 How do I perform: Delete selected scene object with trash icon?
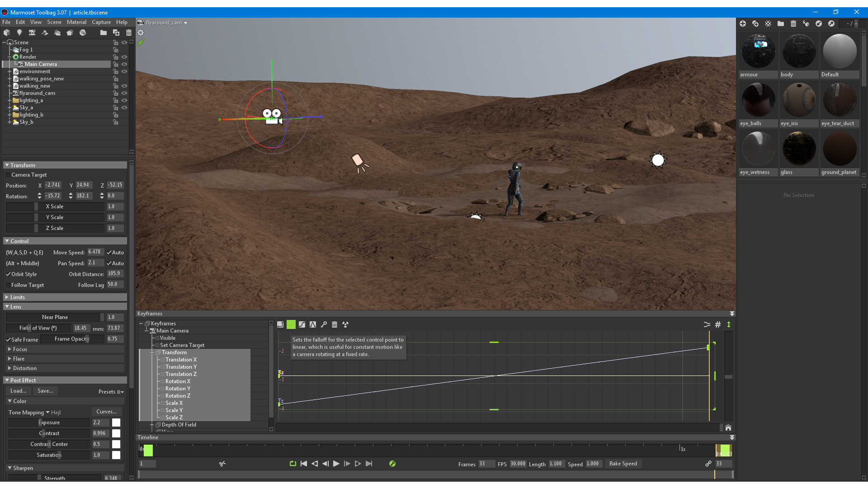(129, 33)
